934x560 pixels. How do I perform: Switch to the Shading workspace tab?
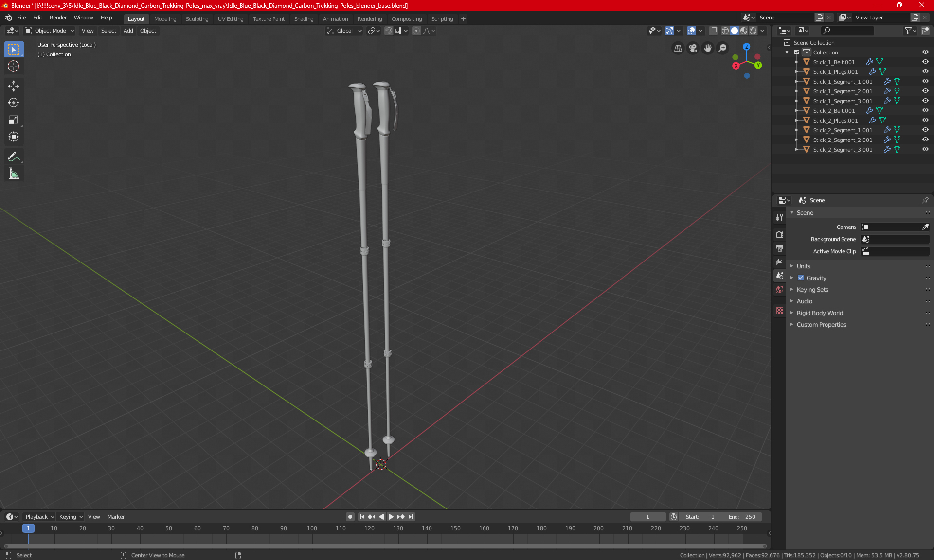304,19
